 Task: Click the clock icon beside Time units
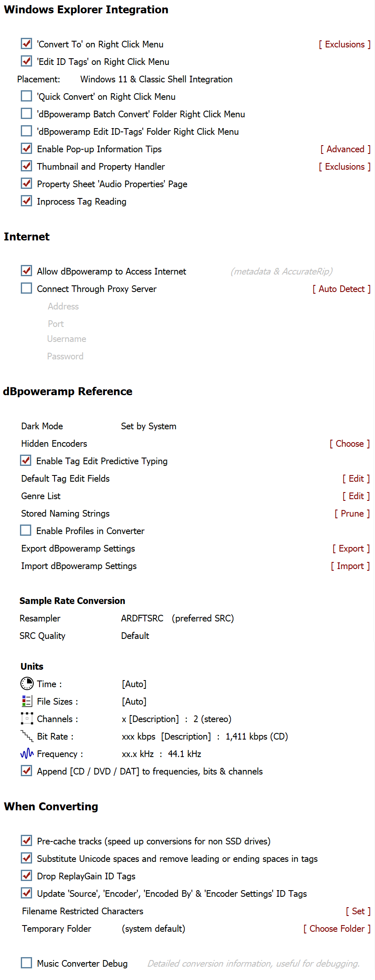coord(27,683)
